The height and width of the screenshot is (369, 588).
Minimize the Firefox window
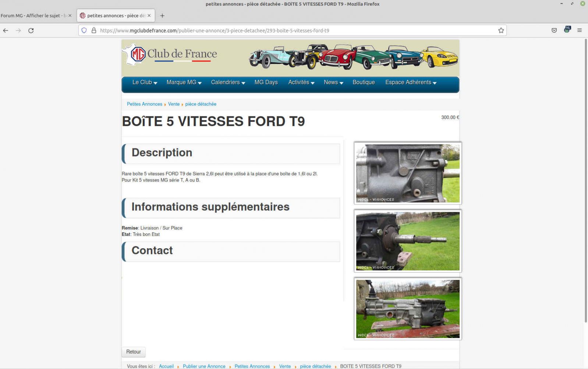coord(562,4)
